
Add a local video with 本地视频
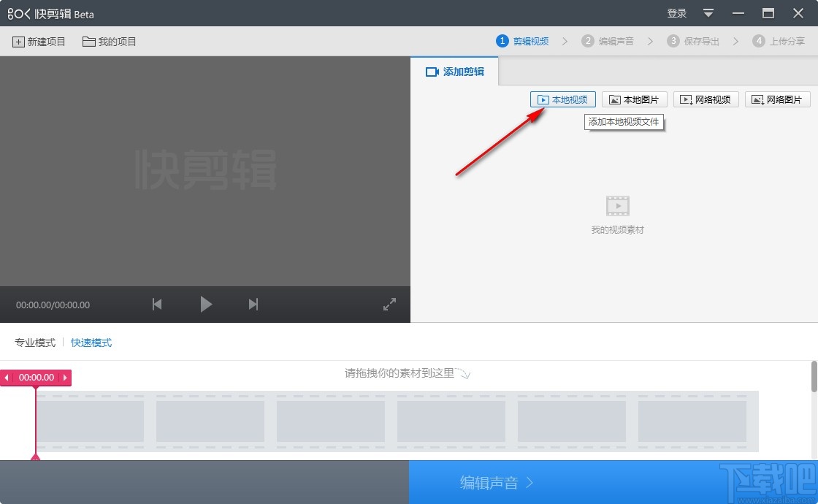tap(563, 99)
